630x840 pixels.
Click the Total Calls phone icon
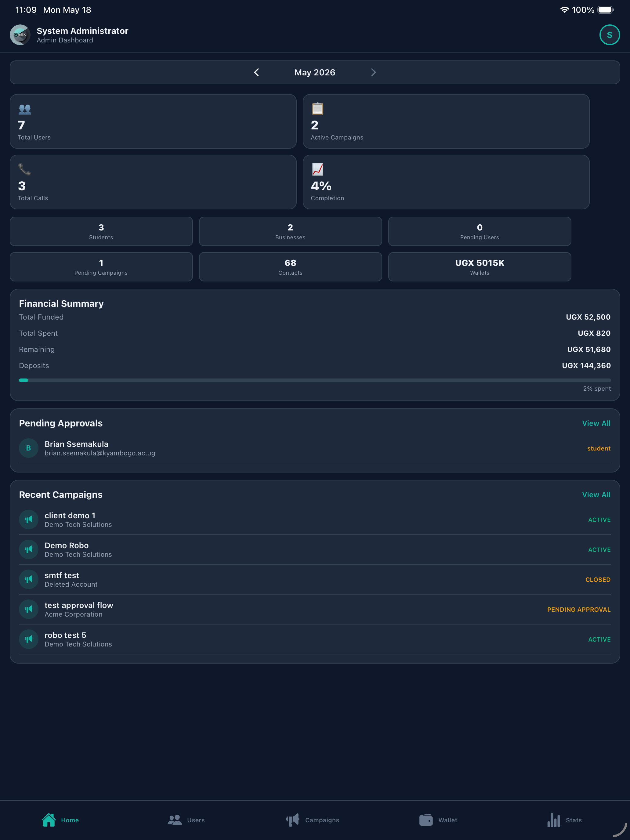(25, 169)
